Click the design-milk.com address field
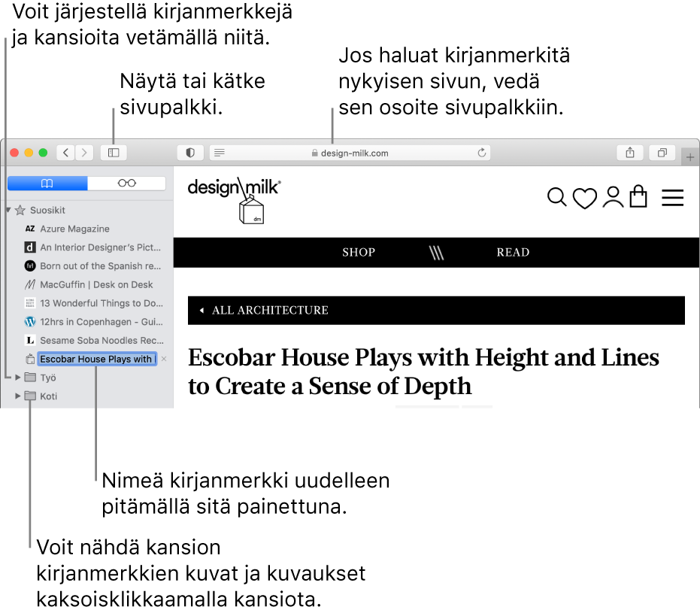 (x=350, y=153)
